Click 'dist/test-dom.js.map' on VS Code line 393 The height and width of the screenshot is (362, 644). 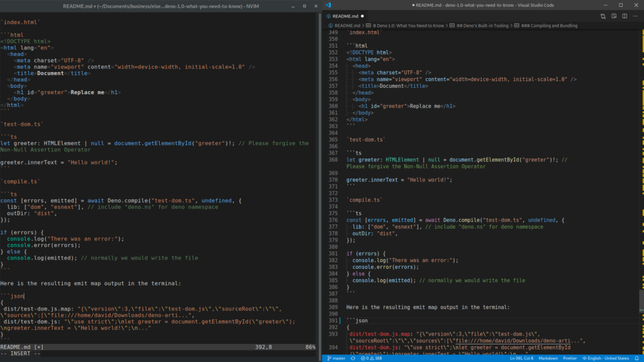point(380,334)
